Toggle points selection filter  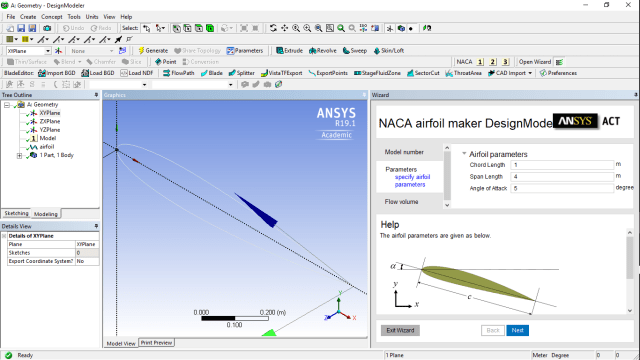(x=176, y=28)
